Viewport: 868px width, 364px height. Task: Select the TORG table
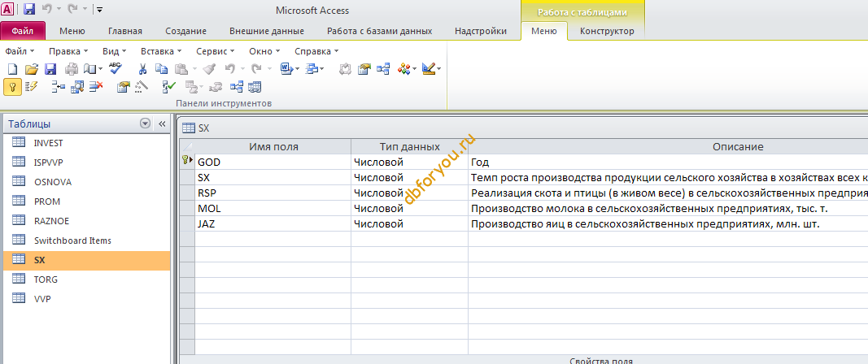(87, 279)
